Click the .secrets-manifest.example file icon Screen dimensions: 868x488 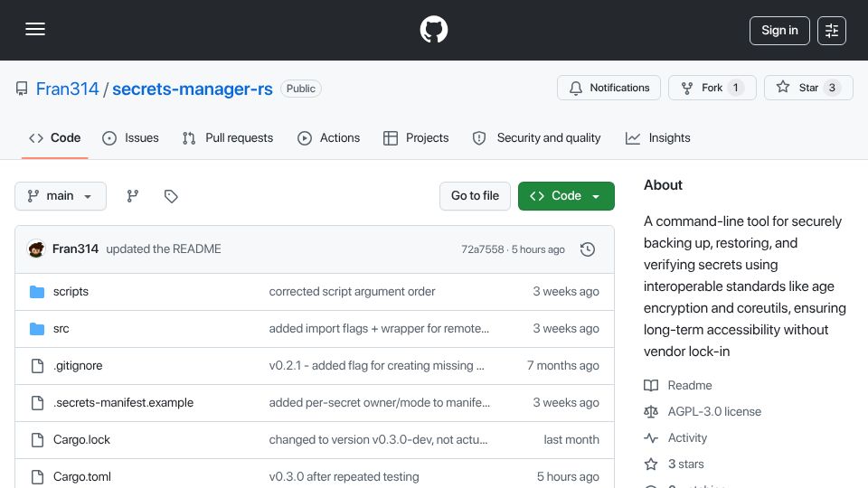(x=37, y=403)
